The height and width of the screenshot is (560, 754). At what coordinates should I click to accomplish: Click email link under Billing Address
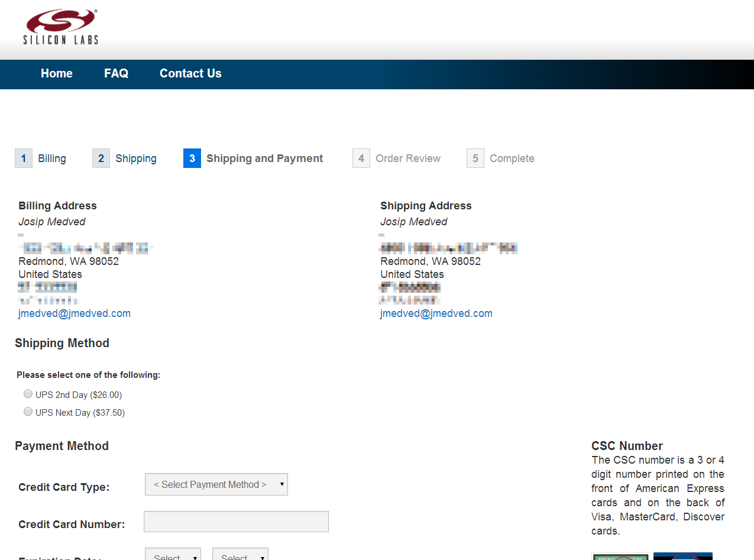point(75,313)
